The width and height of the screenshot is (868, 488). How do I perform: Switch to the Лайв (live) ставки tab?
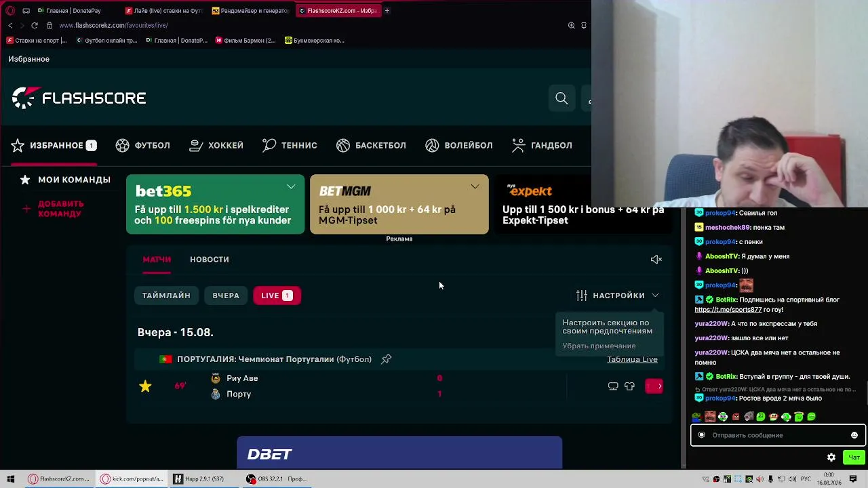pos(164,11)
